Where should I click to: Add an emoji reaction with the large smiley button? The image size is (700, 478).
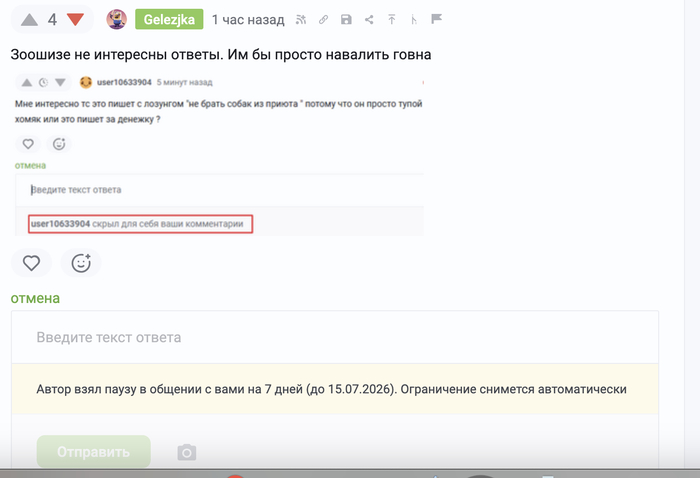[81, 263]
